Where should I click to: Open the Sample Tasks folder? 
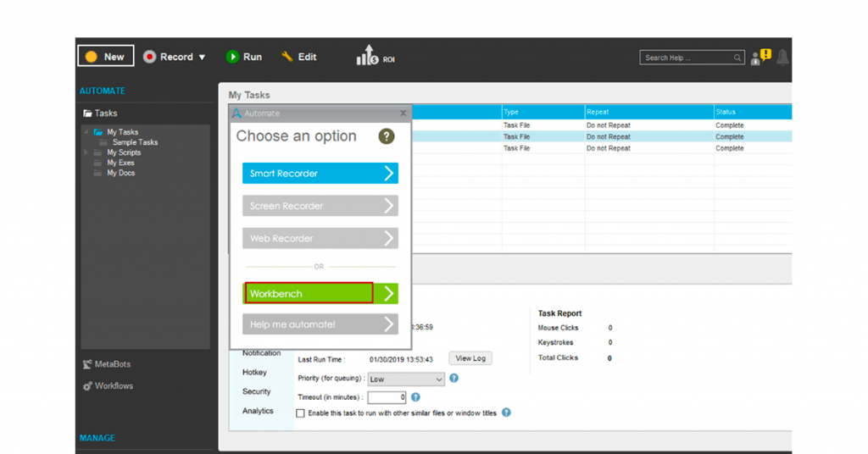[x=135, y=142]
